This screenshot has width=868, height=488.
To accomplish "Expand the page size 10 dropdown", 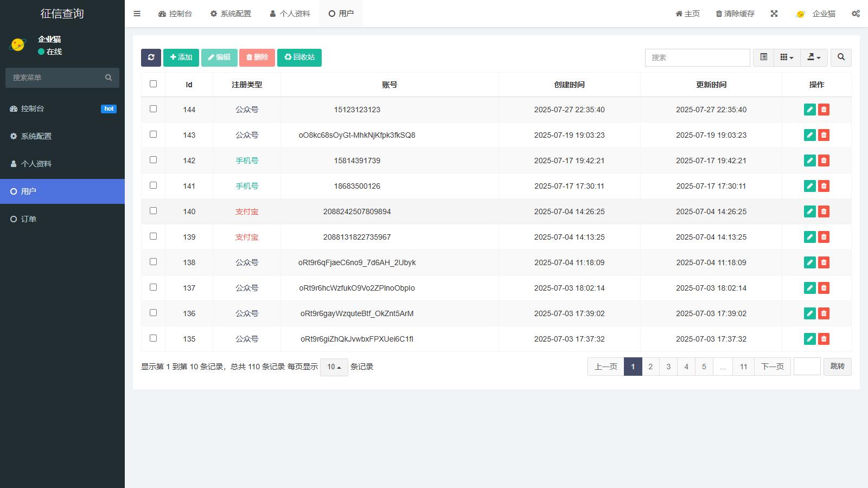I will click(334, 367).
